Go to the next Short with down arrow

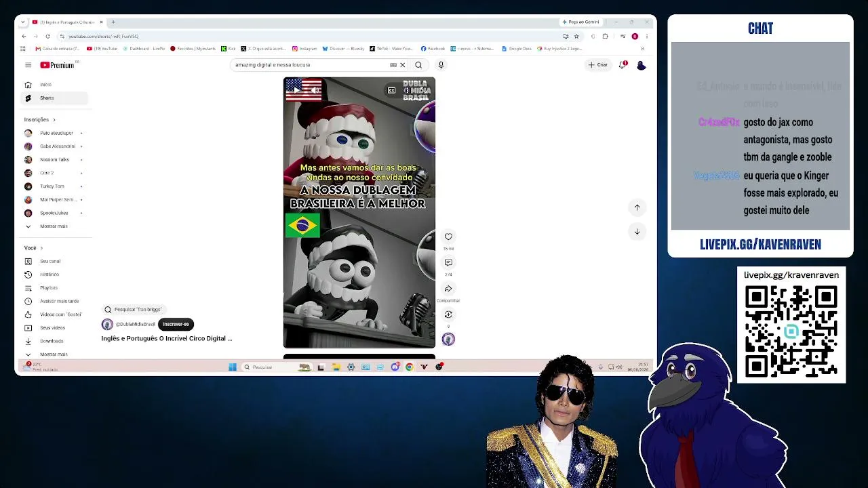[637, 232]
